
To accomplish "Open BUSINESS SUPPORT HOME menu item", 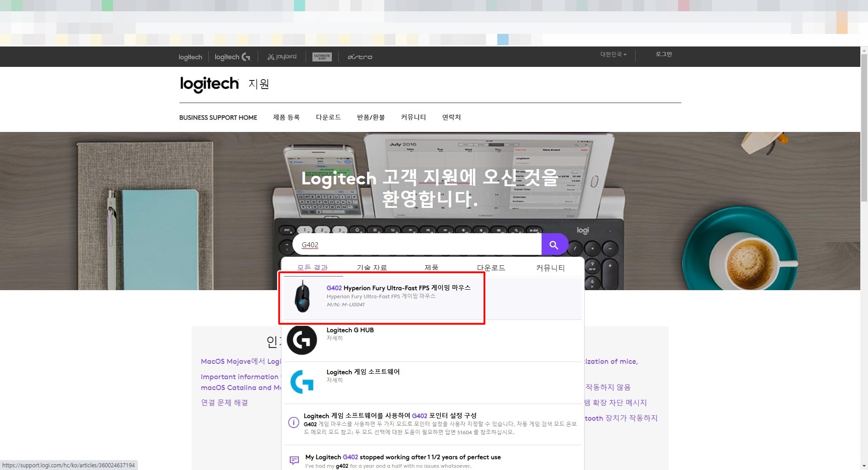I will (218, 117).
